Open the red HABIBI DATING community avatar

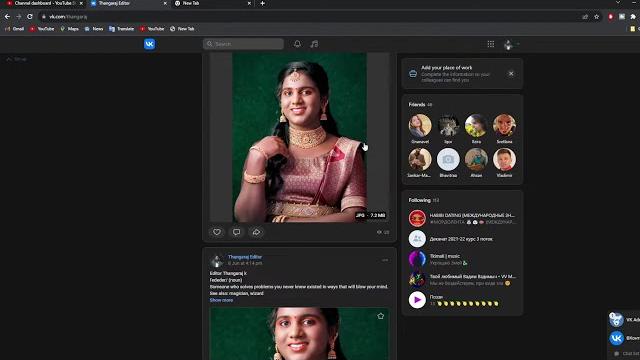pos(417,218)
